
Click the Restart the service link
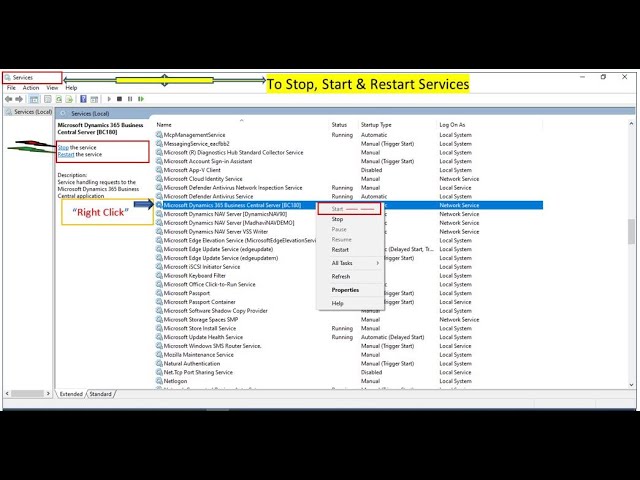point(66,155)
